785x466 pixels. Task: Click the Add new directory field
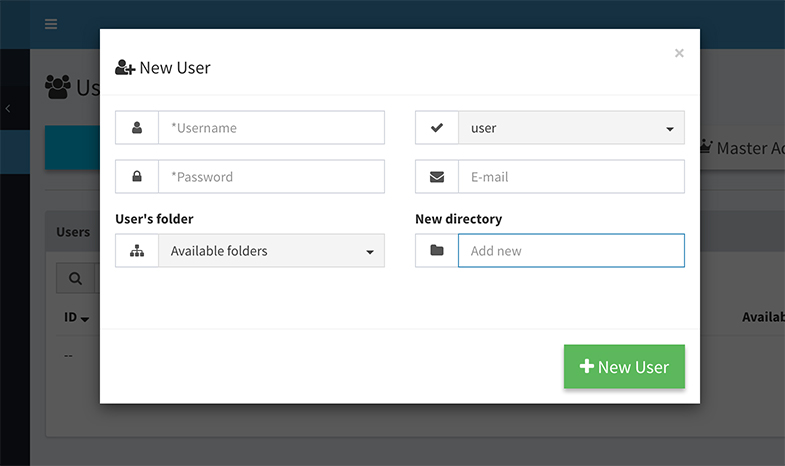pos(571,251)
